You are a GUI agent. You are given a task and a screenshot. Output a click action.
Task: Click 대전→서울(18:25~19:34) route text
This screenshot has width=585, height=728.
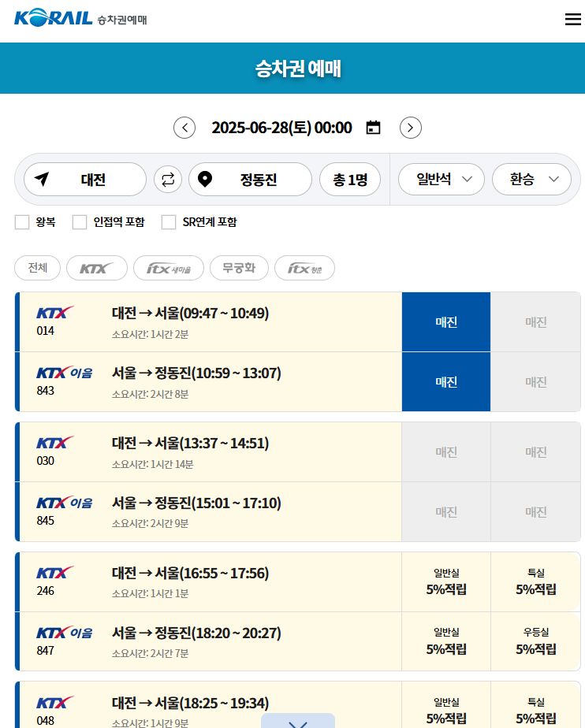tap(190, 703)
